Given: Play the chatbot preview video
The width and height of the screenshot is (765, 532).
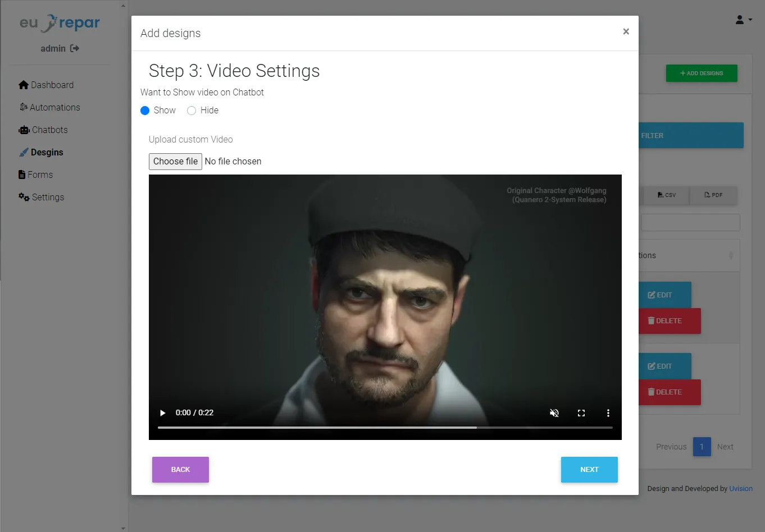Looking at the screenshot, I should tap(163, 413).
